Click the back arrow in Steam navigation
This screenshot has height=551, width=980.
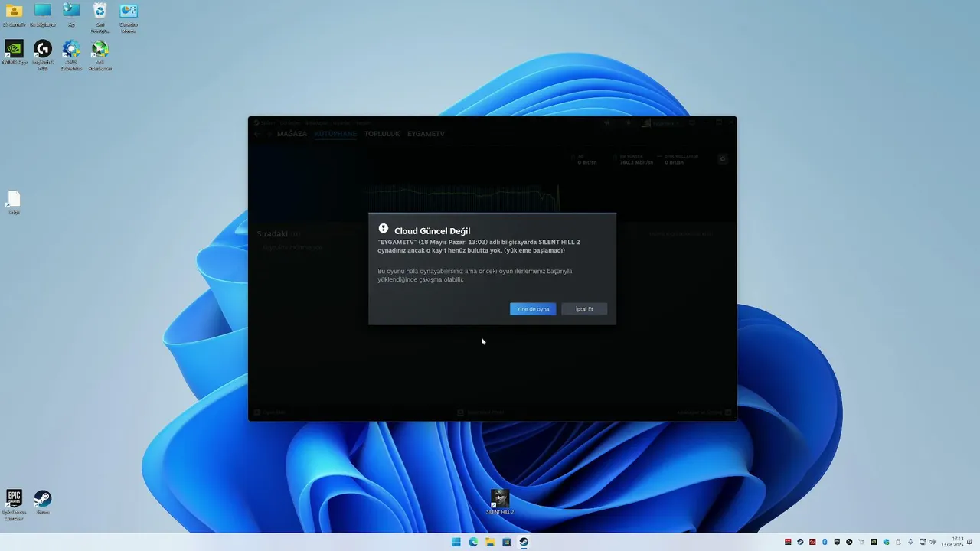[x=257, y=134]
